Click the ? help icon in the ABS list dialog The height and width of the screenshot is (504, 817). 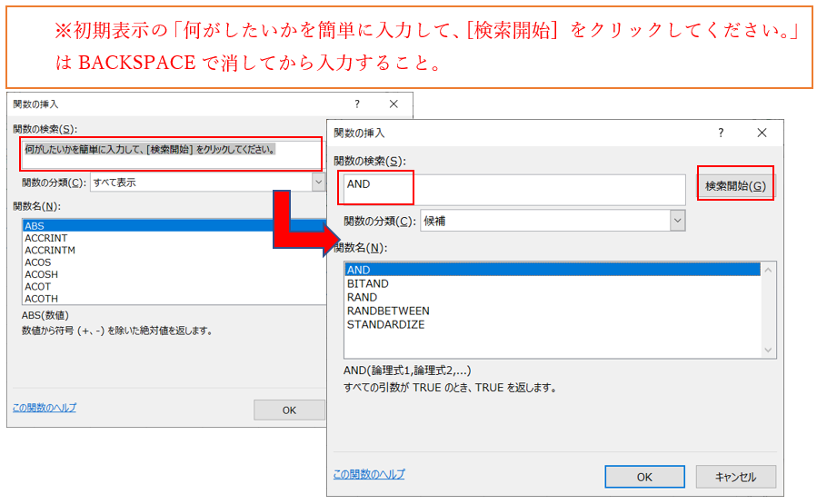click(356, 104)
